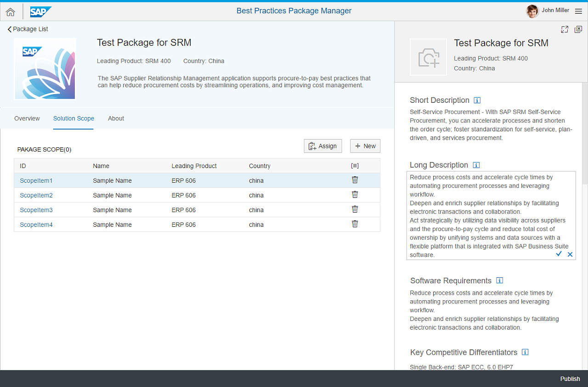Click the Country column header
The height and width of the screenshot is (387, 588).
(x=260, y=166)
